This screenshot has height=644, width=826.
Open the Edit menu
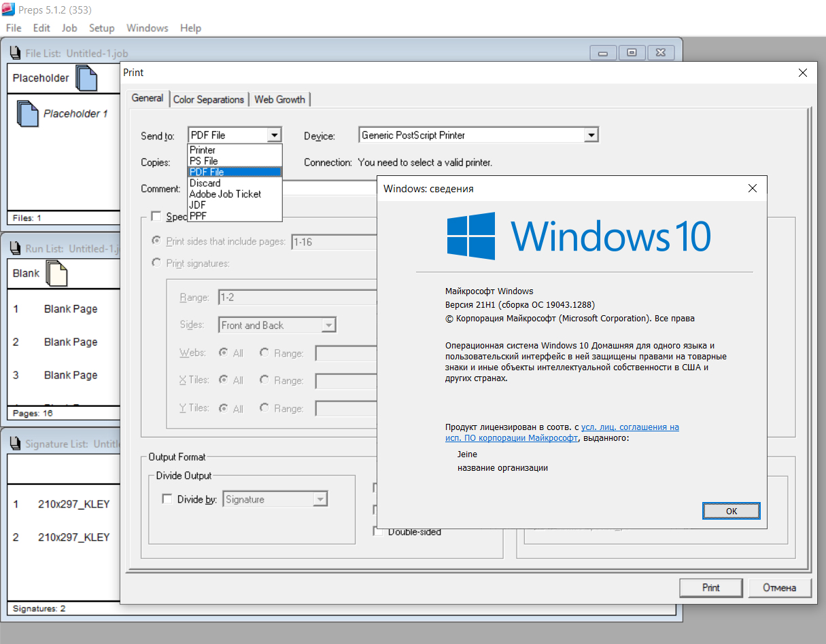click(41, 28)
